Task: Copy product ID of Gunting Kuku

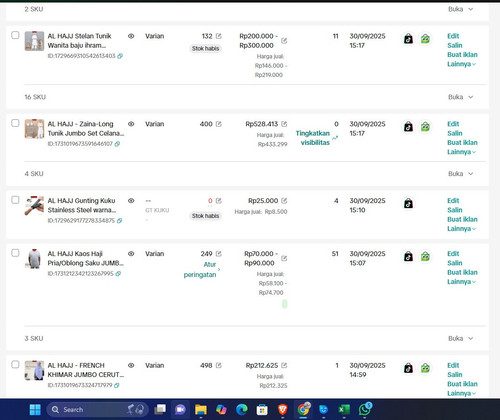Action: 119,221
